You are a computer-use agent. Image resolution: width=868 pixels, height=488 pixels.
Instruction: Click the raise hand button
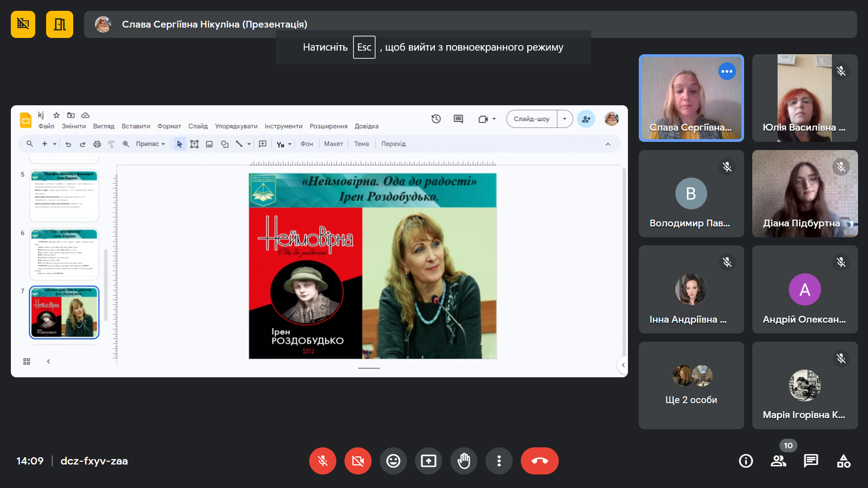[463, 461]
